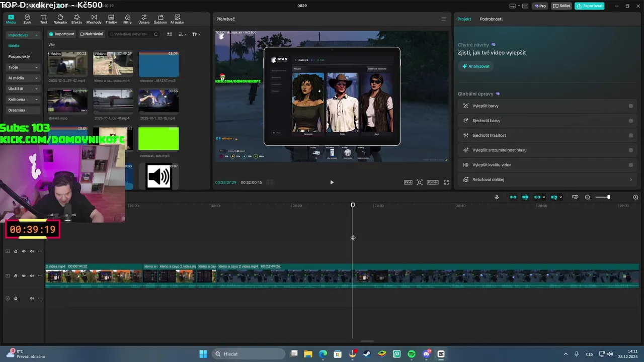Open more options for the clip track
Screen dimensions: 644x362
click(x=40, y=276)
